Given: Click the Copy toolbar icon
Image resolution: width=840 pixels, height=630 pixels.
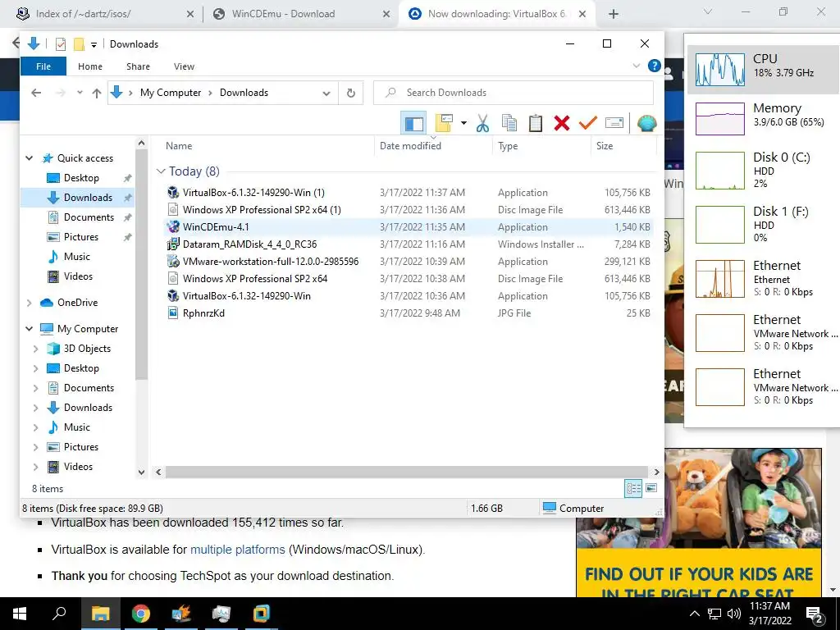Looking at the screenshot, I should (509, 123).
